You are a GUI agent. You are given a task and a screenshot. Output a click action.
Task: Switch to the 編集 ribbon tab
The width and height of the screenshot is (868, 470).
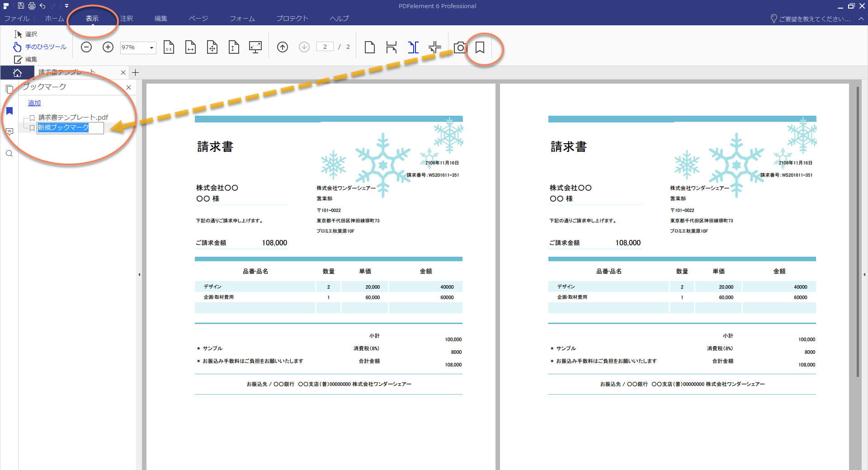pos(161,19)
